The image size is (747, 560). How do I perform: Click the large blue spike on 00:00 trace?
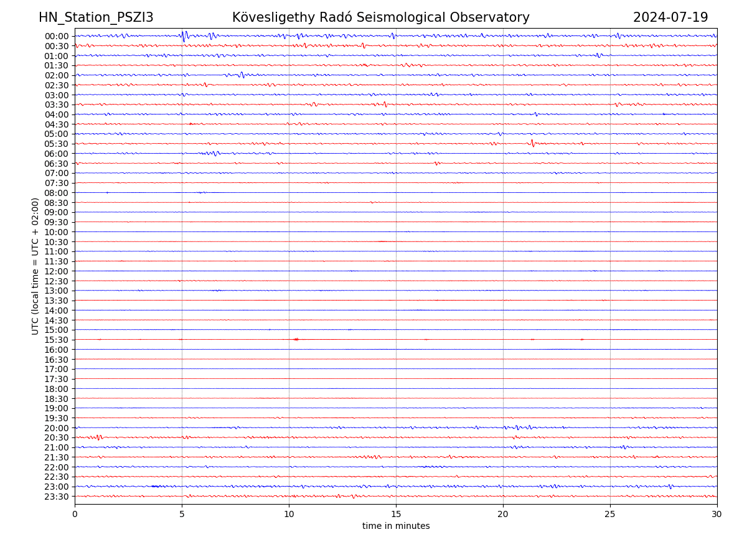(184, 35)
